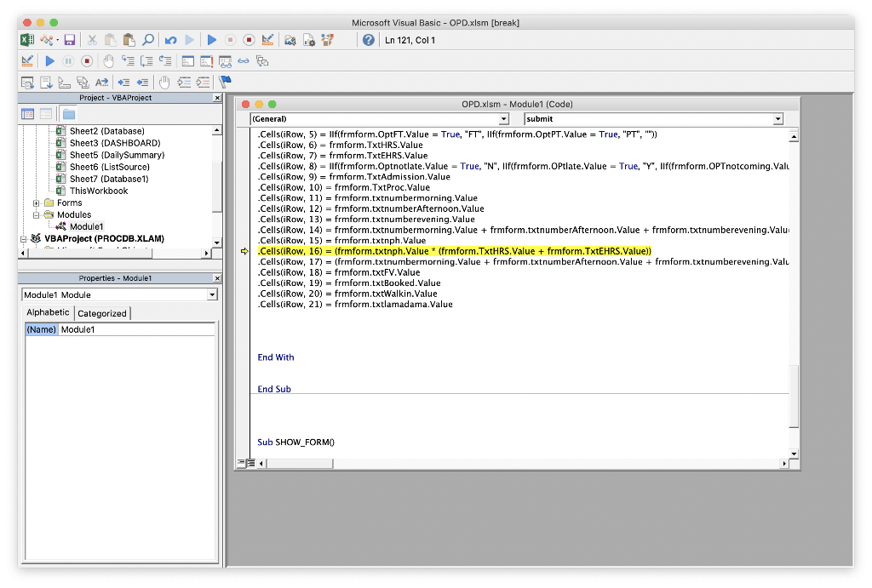Toggle bookmark with the blue flag
Viewport: 872px width, 588px height.
[225, 83]
